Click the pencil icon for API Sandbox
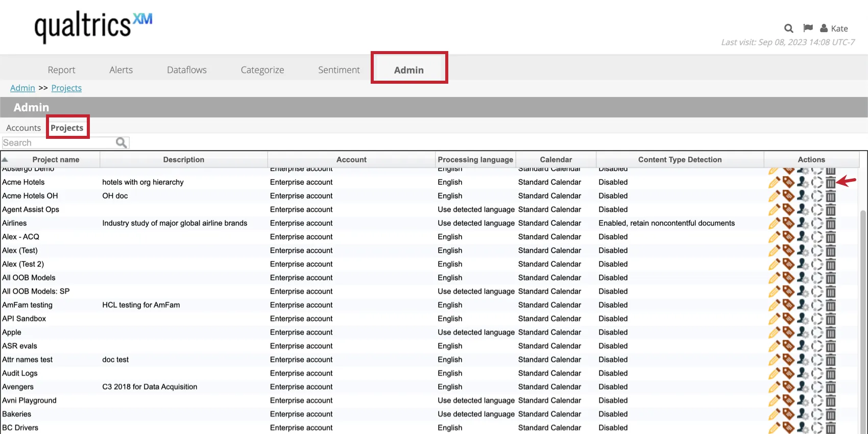 pyautogui.click(x=774, y=319)
